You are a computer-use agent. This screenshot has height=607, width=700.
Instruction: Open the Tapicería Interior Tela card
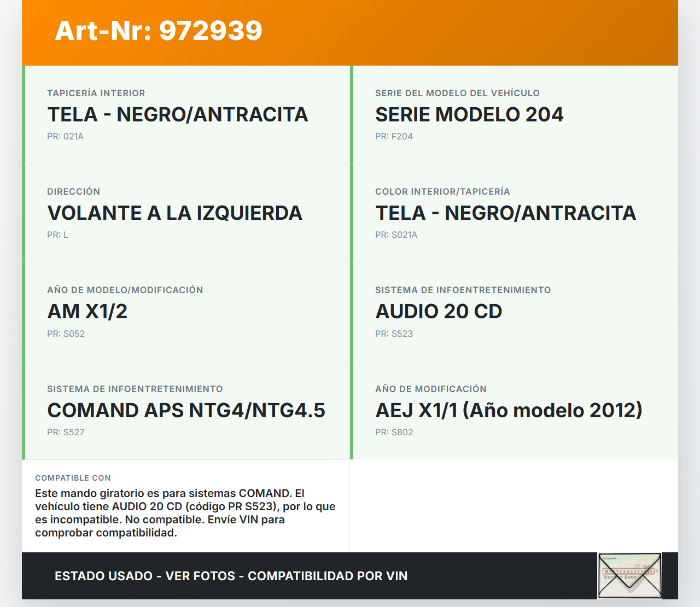coord(186,115)
